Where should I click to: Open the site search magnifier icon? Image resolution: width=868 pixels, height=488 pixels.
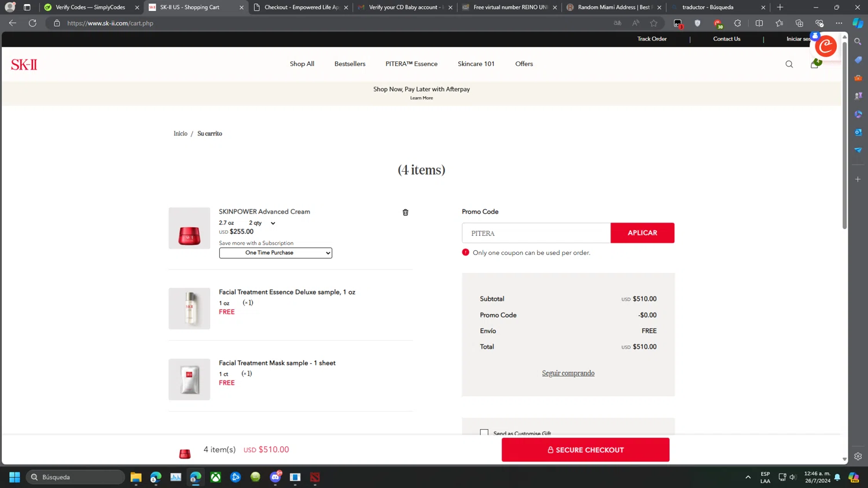(x=789, y=64)
